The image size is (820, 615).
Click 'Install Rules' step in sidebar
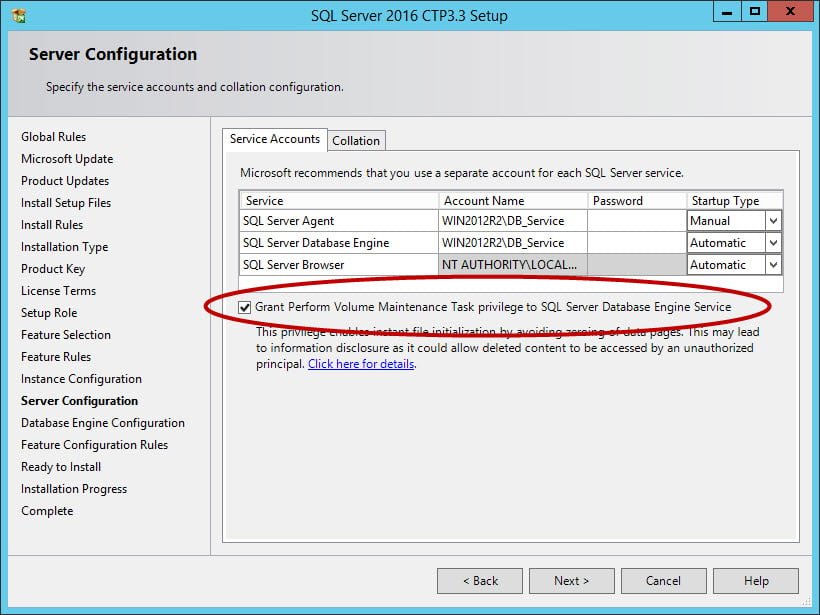pos(52,225)
